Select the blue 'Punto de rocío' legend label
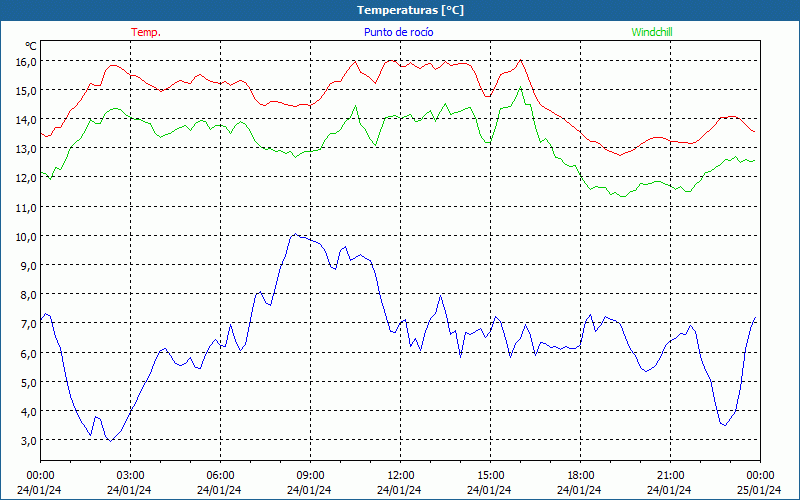Viewport: 800px width, 500px height. coord(398,32)
